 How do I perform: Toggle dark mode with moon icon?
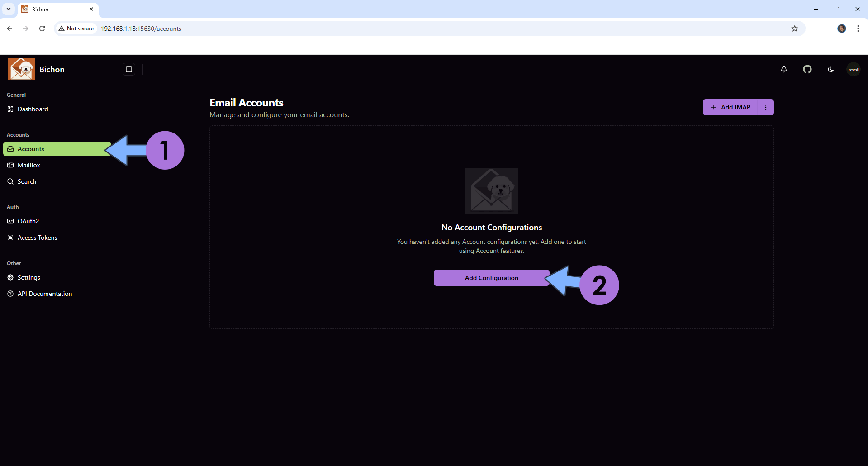pos(830,69)
